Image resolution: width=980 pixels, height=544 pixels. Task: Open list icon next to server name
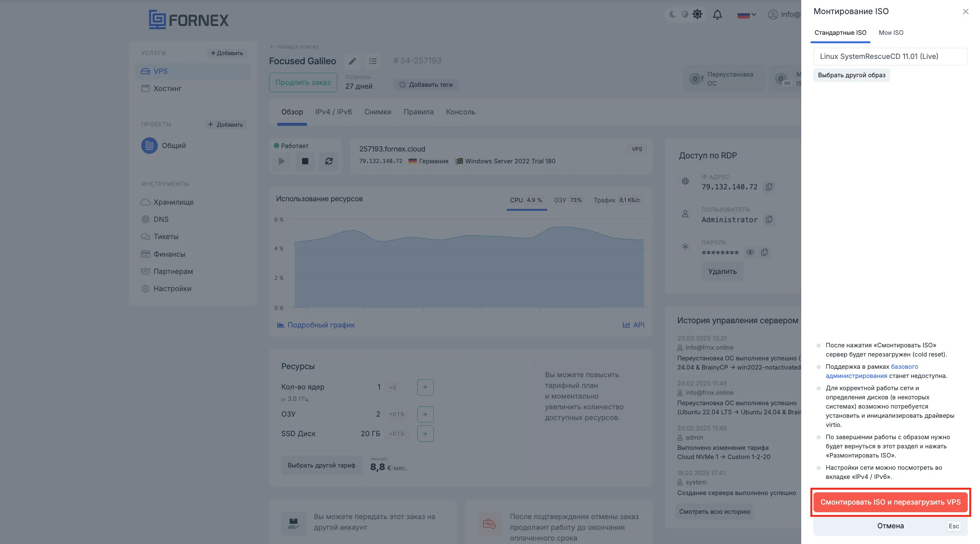372,61
